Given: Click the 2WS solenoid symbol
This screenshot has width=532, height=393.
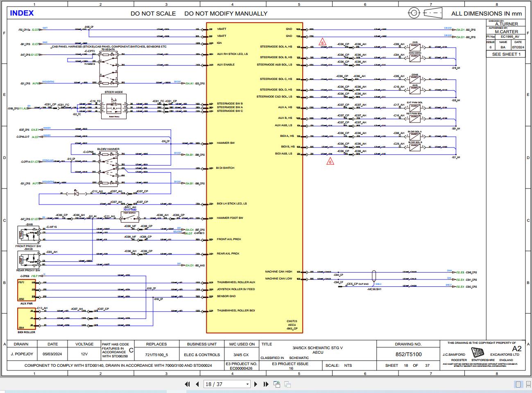Looking at the screenshot, I should (x=415, y=47).
